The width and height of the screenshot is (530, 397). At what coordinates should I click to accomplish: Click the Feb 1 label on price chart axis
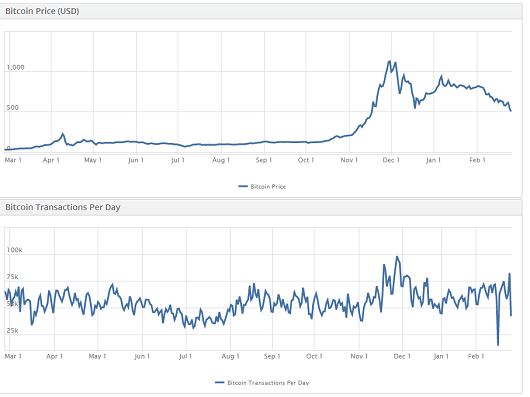click(x=477, y=160)
